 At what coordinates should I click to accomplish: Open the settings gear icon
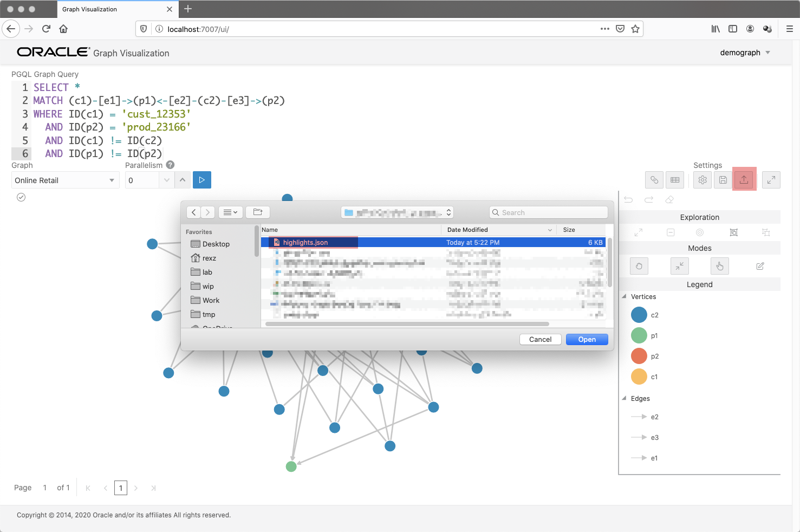[703, 180]
